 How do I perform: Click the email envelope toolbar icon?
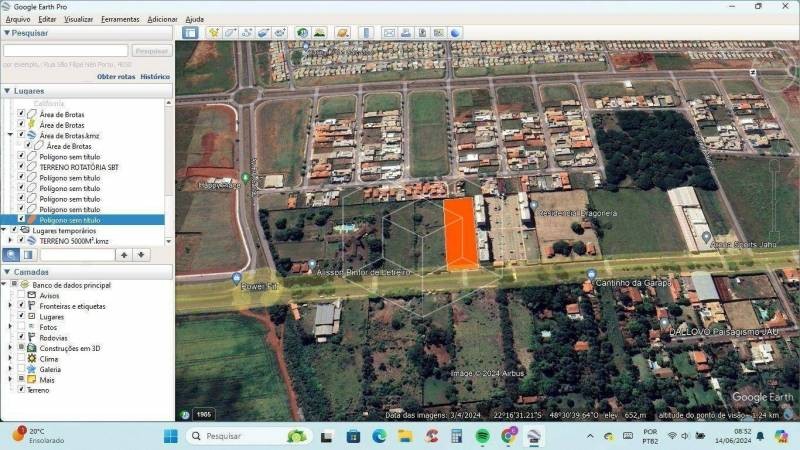point(389,33)
